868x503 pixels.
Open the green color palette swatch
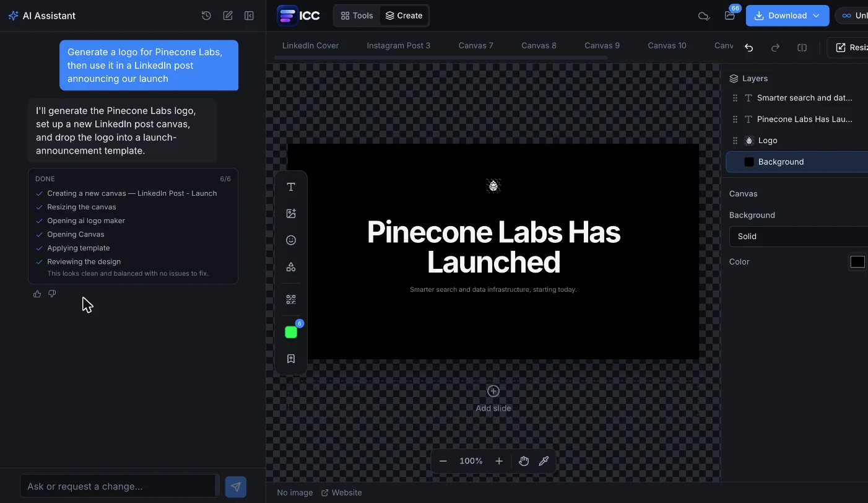tap(291, 332)
